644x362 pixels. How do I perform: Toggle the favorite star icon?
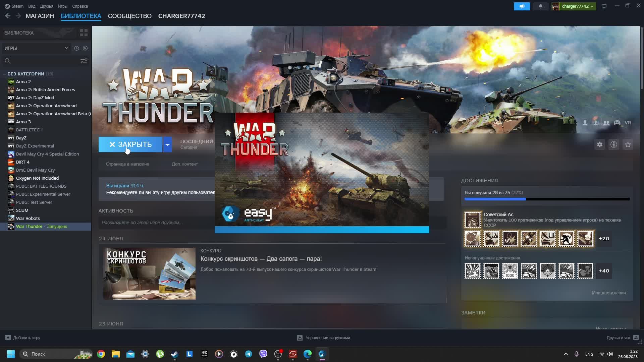point(628,144)
